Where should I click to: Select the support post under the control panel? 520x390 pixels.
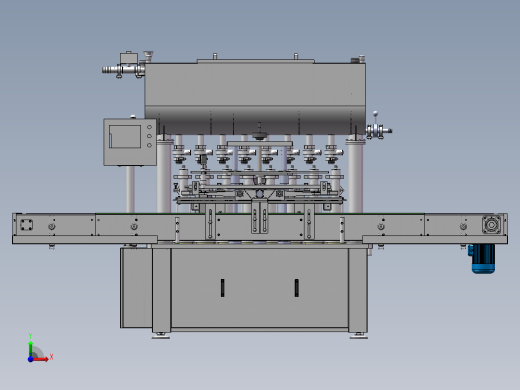(x=130, y=189)
